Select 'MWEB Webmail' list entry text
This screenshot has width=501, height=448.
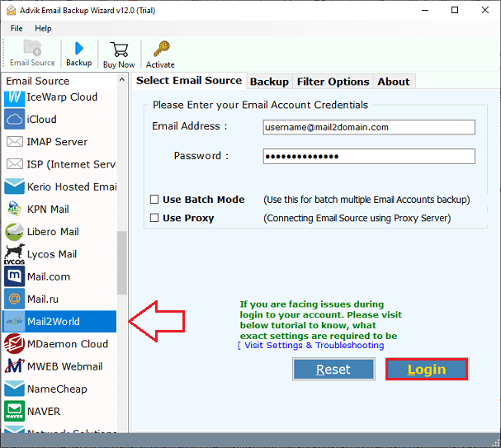[65, 366]
